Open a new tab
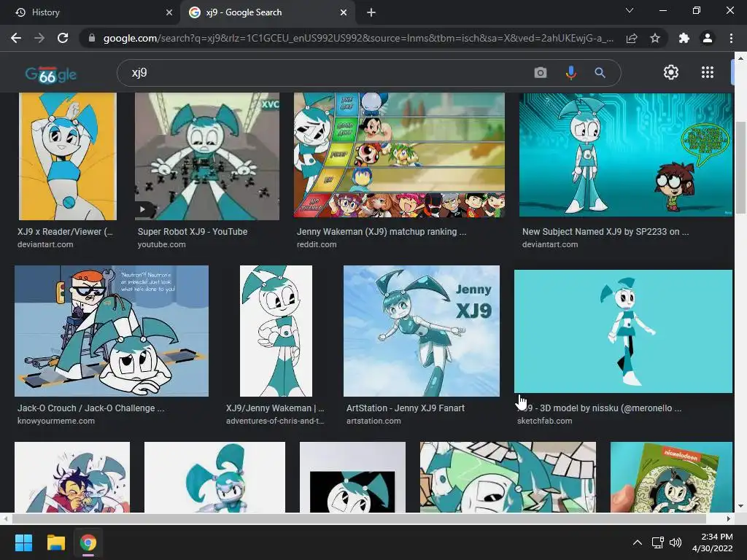 coord(371,12)
